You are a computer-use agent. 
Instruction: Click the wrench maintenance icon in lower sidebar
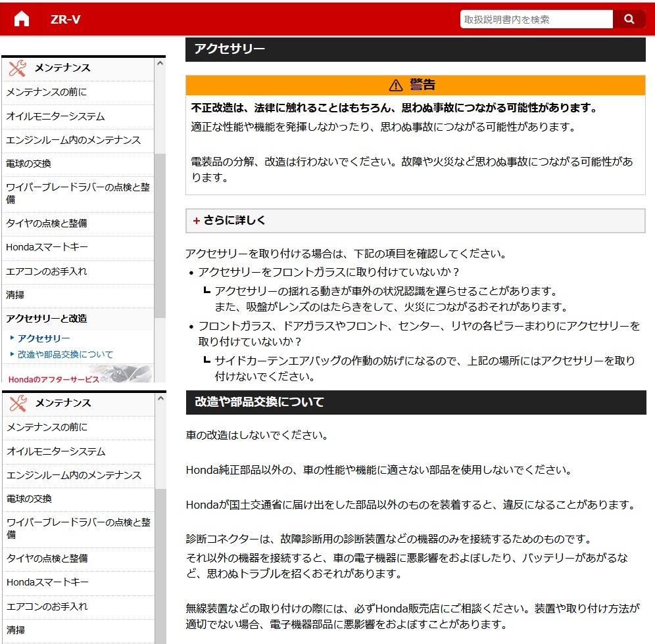pyautogui.click(x=18, y=403)
